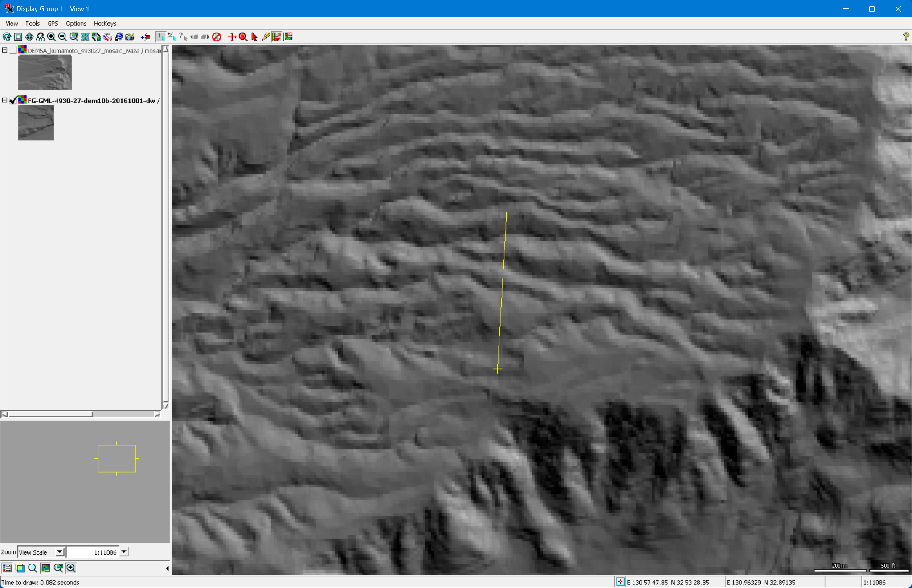Collapse the sidebar with the left arrow

tap(167, 568)
